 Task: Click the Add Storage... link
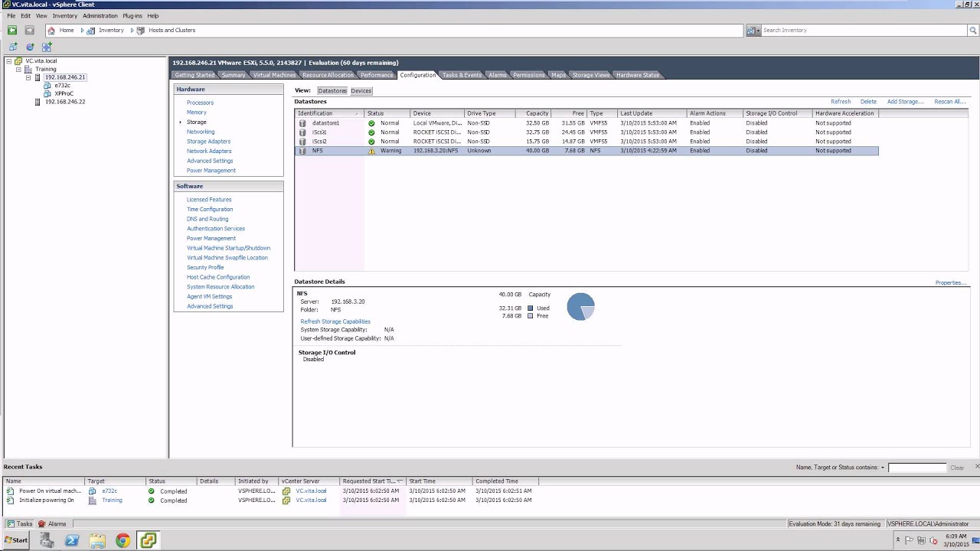coord(906,102)
